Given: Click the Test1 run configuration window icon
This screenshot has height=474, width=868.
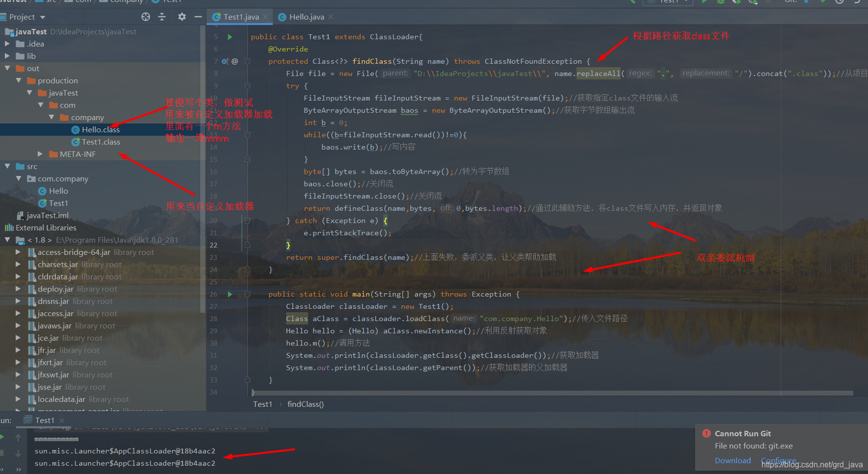Looking at the screenshot, I should (x=28, y=420).
